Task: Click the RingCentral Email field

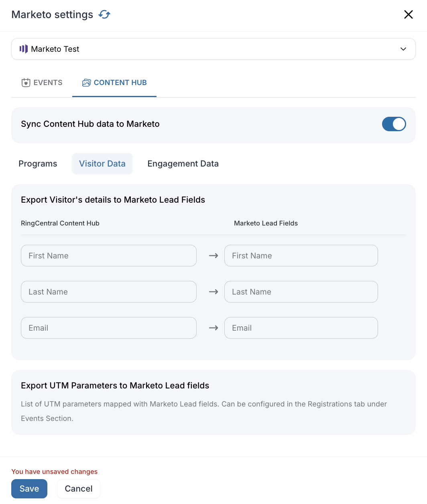Action: coord(109,328)
